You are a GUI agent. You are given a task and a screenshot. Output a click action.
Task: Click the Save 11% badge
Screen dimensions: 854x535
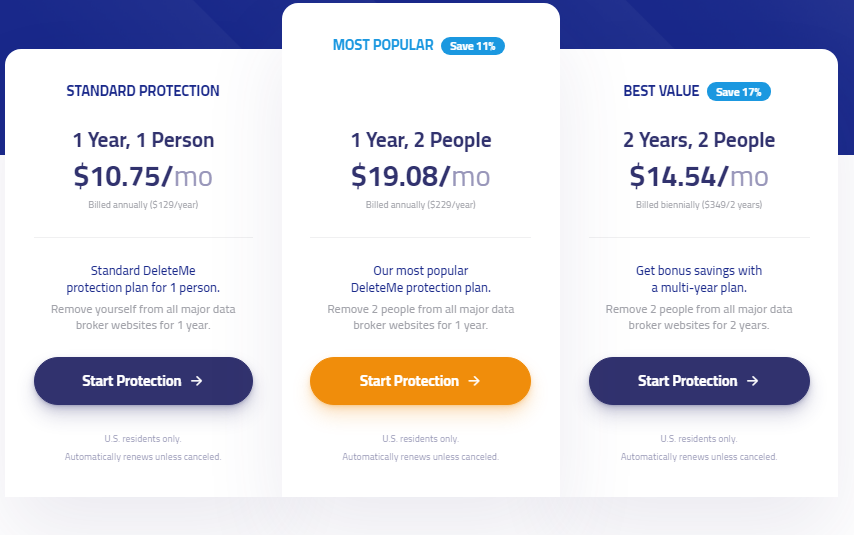[x=473, y=46]
